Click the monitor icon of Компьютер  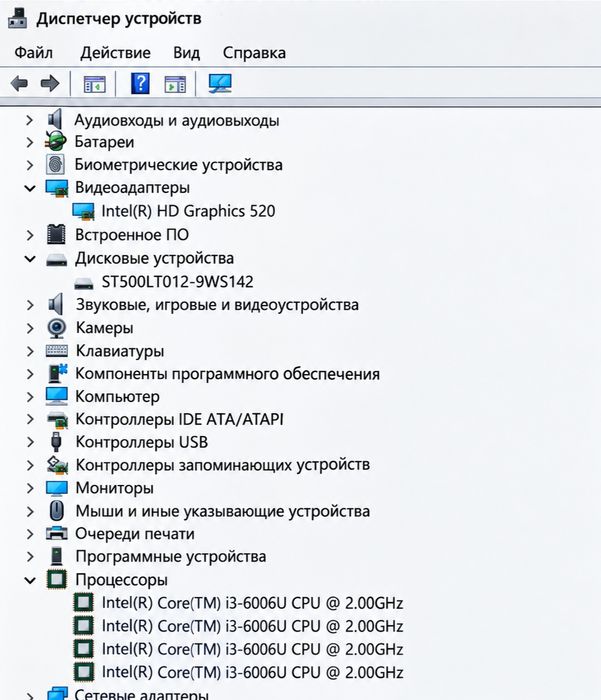pos(57,396)
